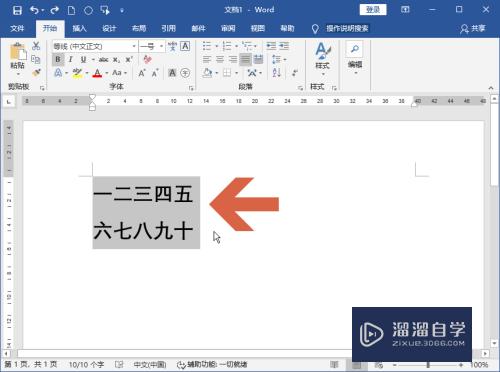Image resolution: width=500 pixels, height=372 pixels.
Task: Toggle Superscript formatting
Action: (x=129, y=59)
